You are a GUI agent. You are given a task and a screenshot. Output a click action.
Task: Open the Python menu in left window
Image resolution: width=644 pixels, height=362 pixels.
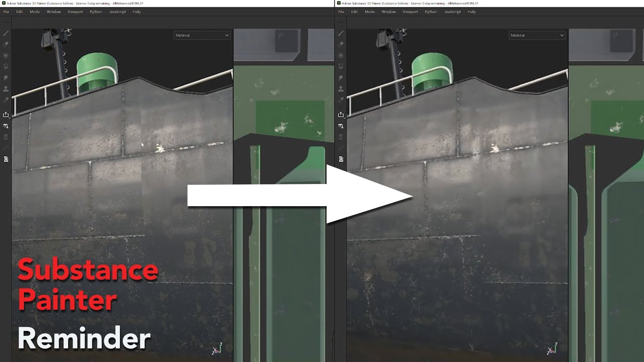pyautogui.click(x=96, y=12)
